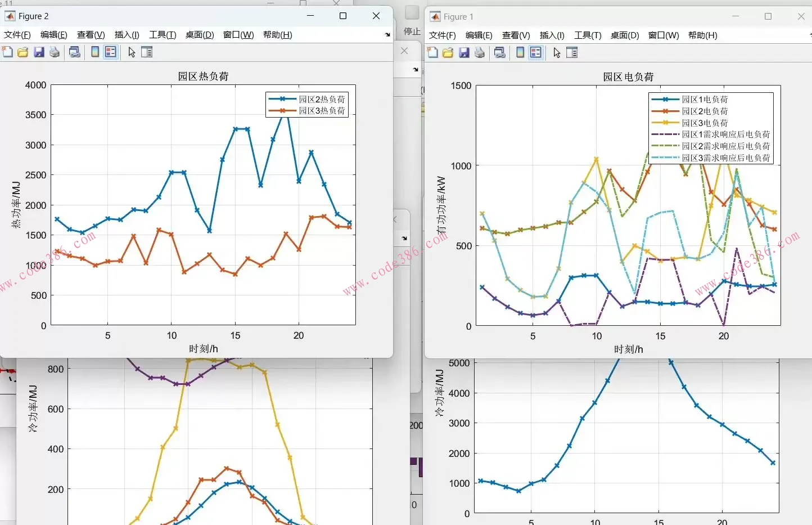Enable the Edit Plot arrow in Figure 2
The height and width of the screenshot is (525, 812).
[x=132, y=52]
